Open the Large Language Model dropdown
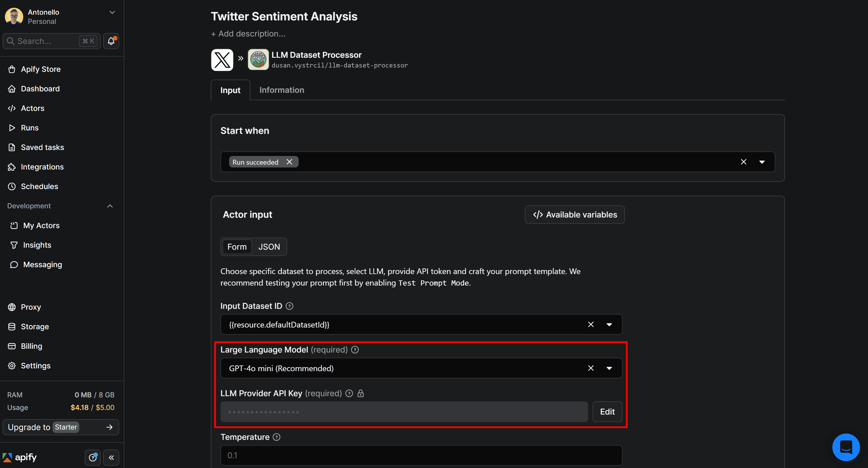Image resolution: width=868 pixels, height=468 pixels. pyautogui.click(x=609, y=368)
